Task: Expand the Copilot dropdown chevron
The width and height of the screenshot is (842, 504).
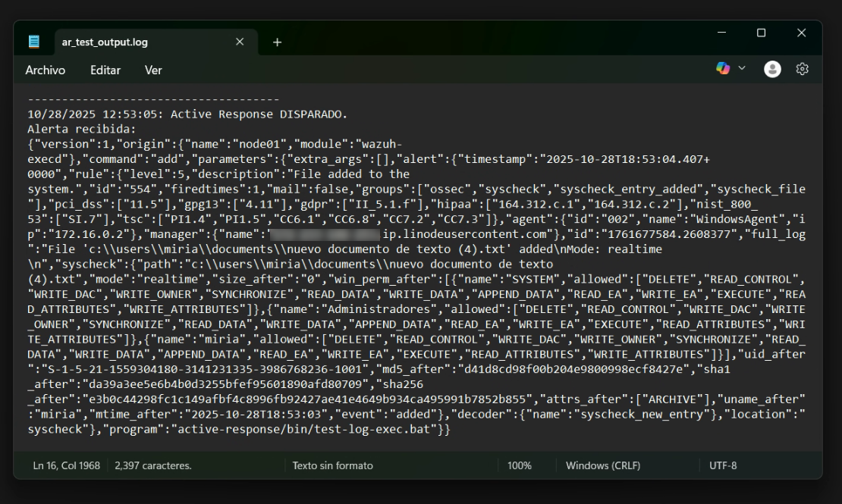Action: tap(742, 69)
